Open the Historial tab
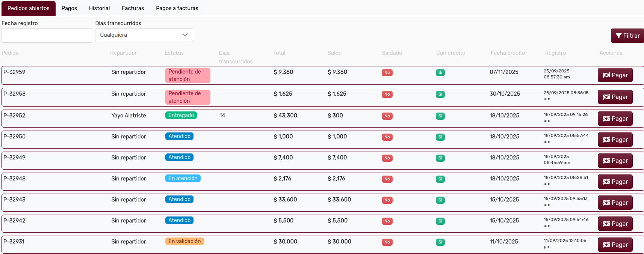Image resolution: width=644 pixels, height=254 pixels. point(99,8)
